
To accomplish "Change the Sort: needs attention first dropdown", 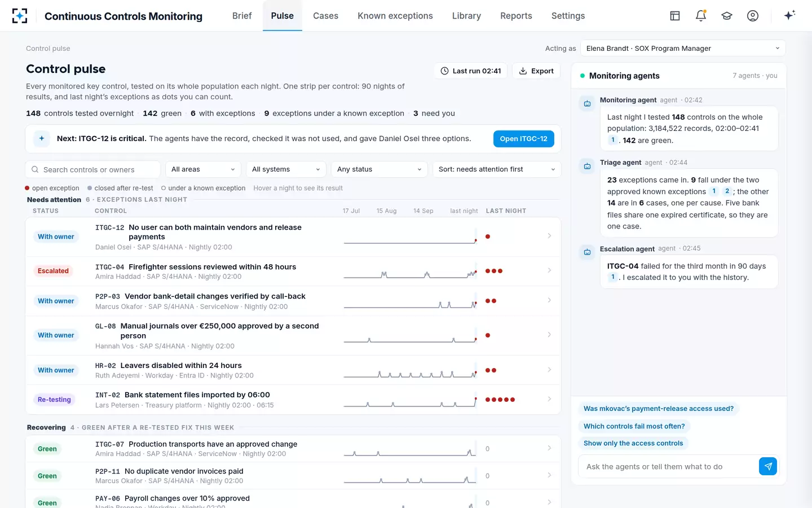I will (x=497, y=169).
